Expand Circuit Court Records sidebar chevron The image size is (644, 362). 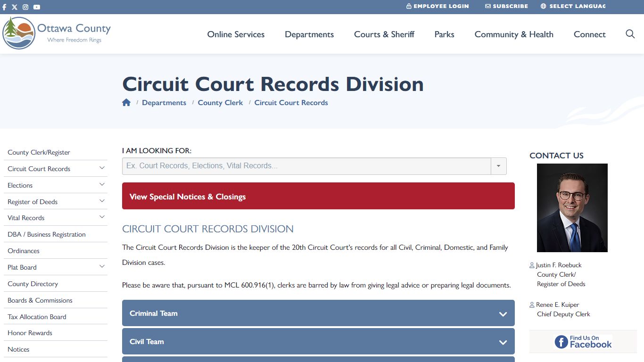(102, 168)
